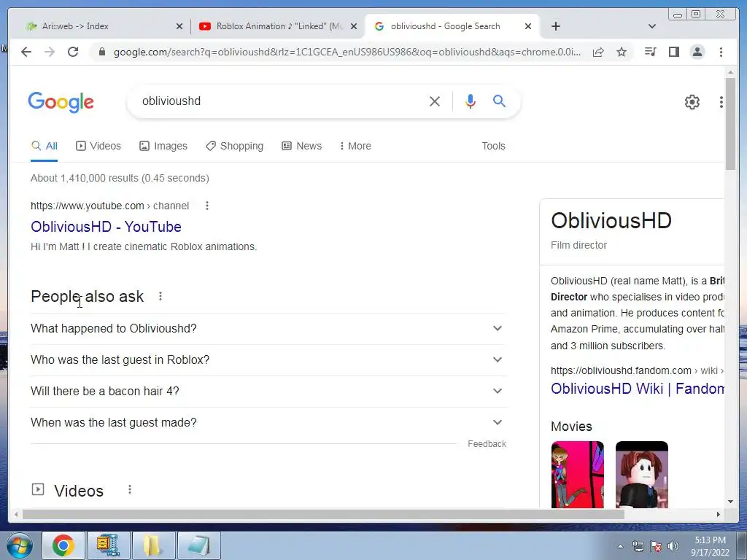Open three-dot menu beside People also ask
The width and height of the screenshot is (747, 560).
160,296
